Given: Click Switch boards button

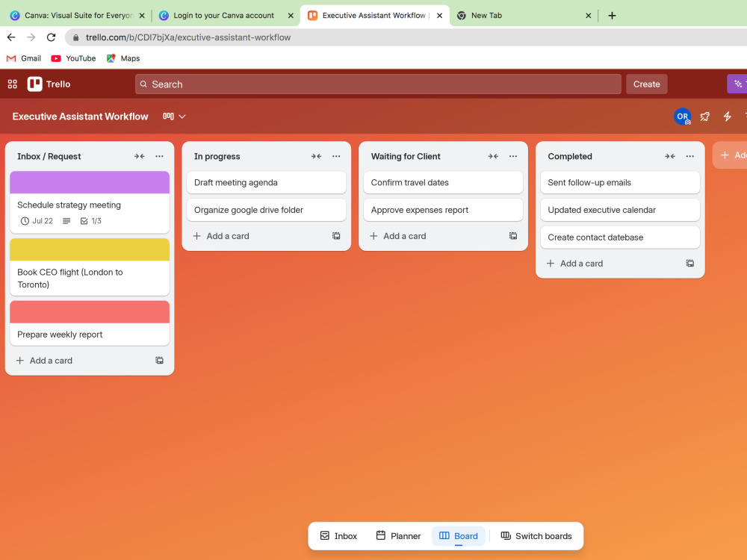Looking at the screenshot, I should 536,535.
